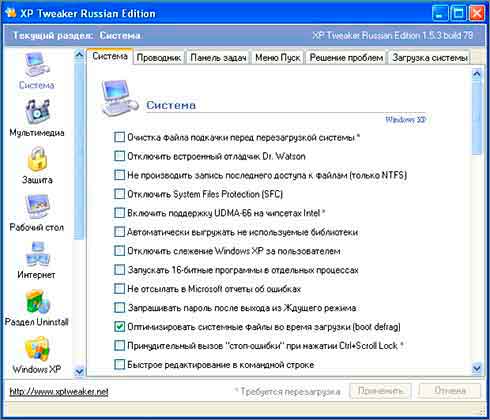The image size is (490, 420).
Task: Click the XP Tweaker title bar icon
Action: pos(11,13)
